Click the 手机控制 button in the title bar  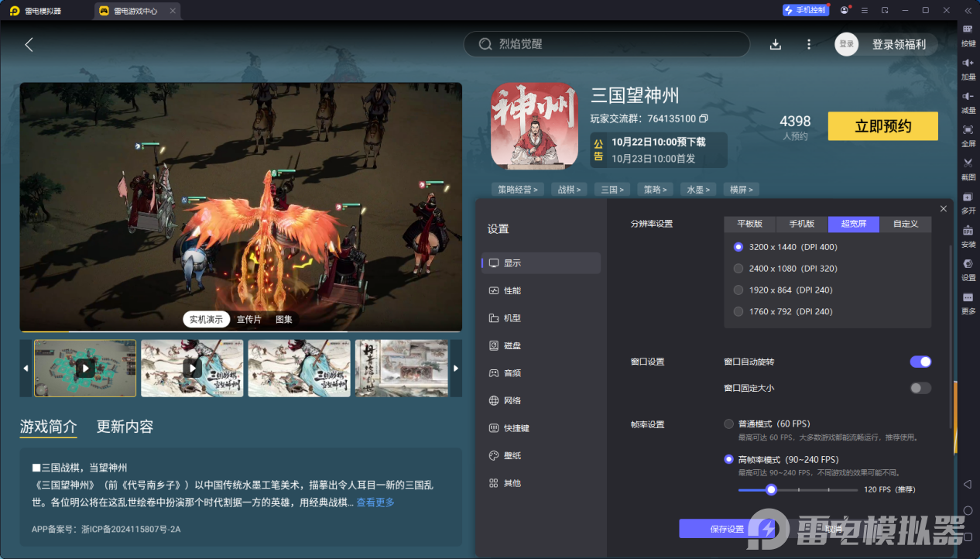(x=805, y=10)
